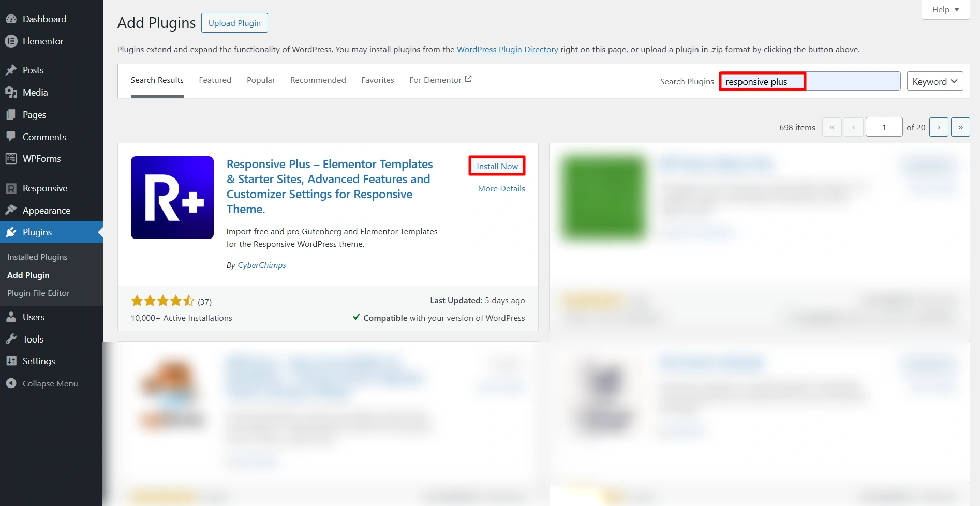
Task: Open More Details for Responsive Plus
Action: [x=501, y=189]
